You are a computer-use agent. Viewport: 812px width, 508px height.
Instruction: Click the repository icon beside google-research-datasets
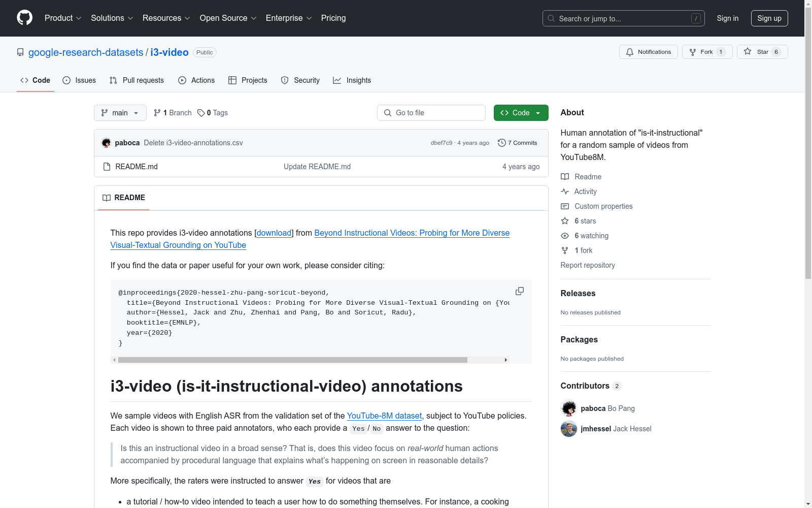pyautogui.click(x=20, y=52)
